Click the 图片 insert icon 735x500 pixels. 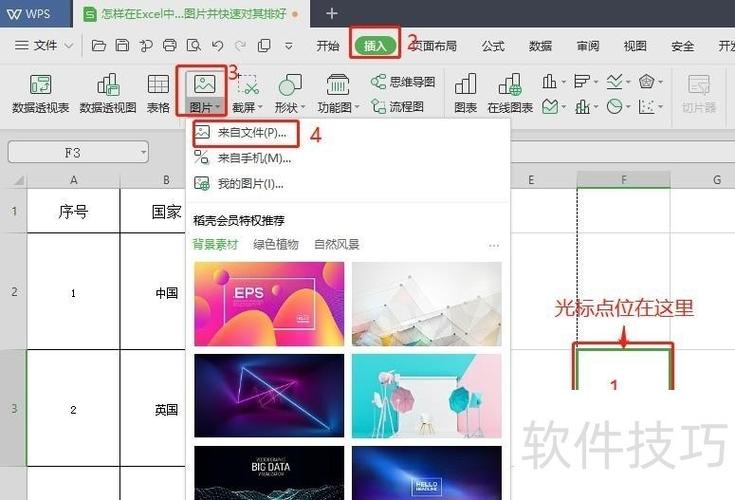point(204,85)
